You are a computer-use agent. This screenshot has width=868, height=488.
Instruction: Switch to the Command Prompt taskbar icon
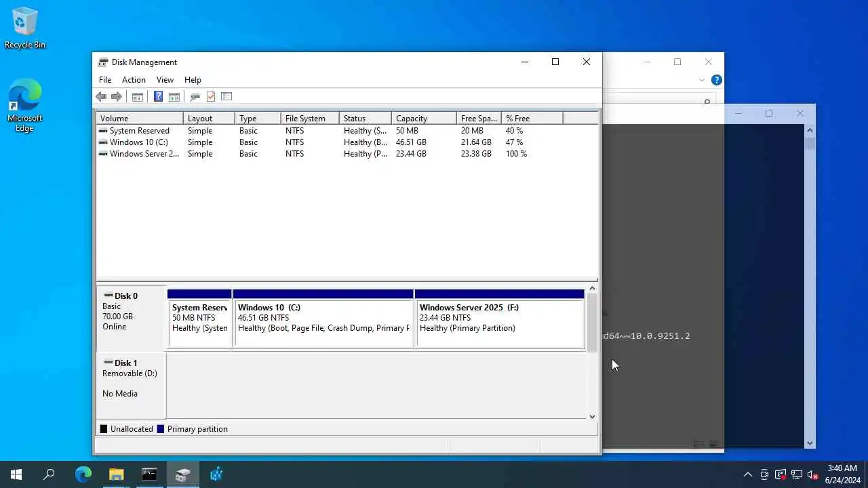149,474
